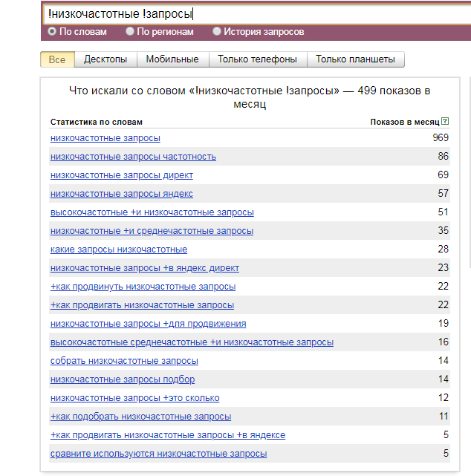The width and height of the screenshot is (471, 476).
Task: Open сравните используются низкочастотные запросы link
Action: tap(158, 454)
